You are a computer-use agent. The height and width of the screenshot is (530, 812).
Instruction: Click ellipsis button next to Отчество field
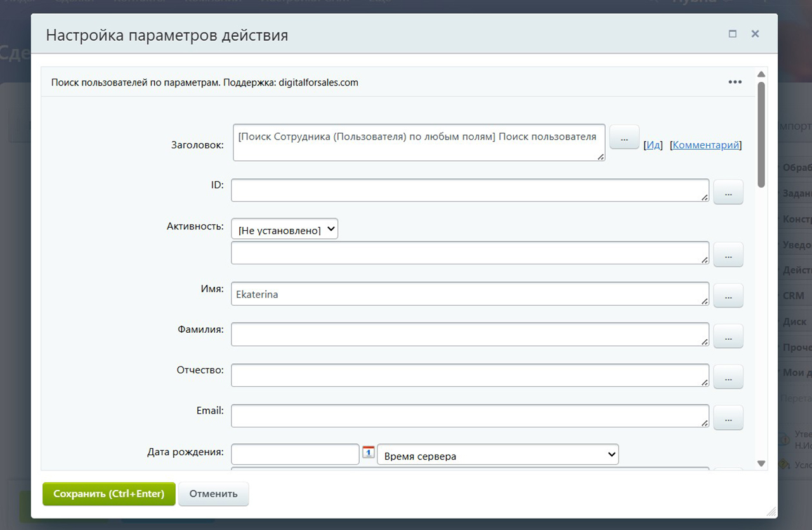[728, 377]
